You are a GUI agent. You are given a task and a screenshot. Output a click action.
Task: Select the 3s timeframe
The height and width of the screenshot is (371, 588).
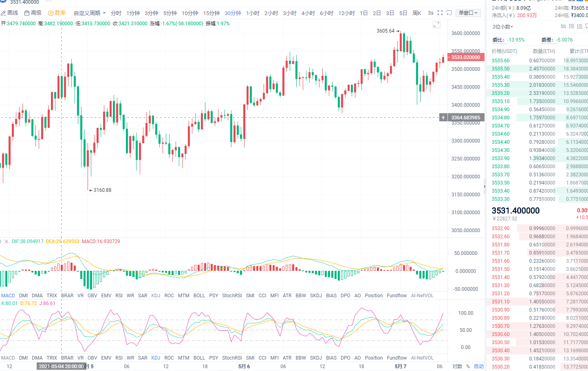[x=431, y=13]
